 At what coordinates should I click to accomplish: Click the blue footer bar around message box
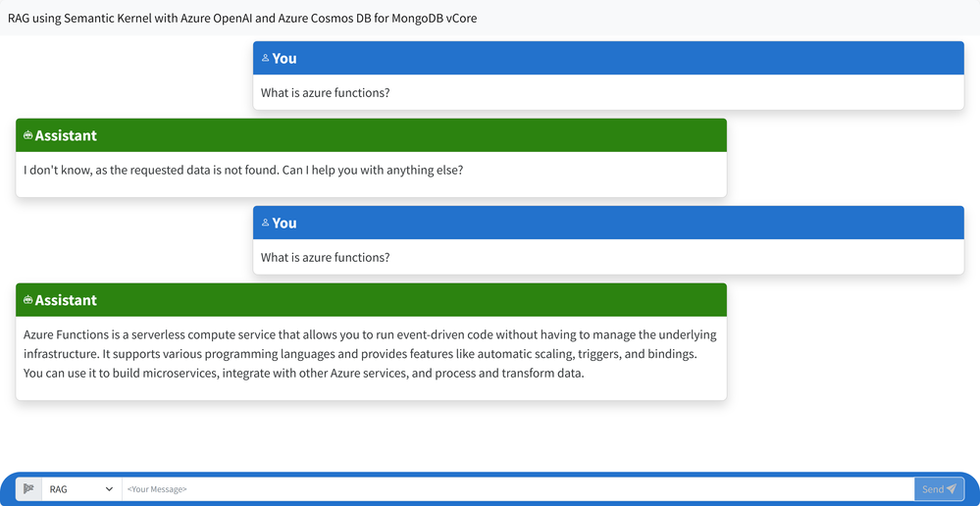(490, 489)
